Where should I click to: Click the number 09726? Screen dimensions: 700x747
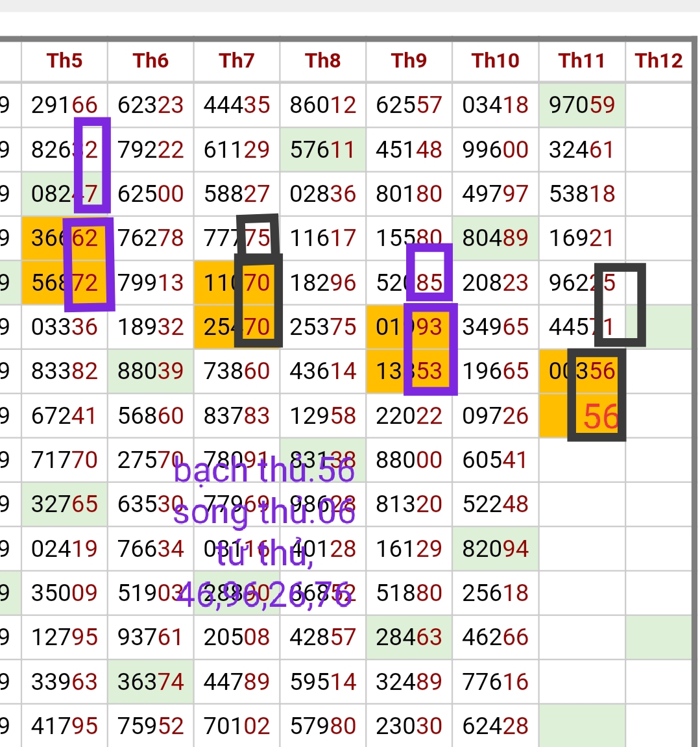(495, 416)
